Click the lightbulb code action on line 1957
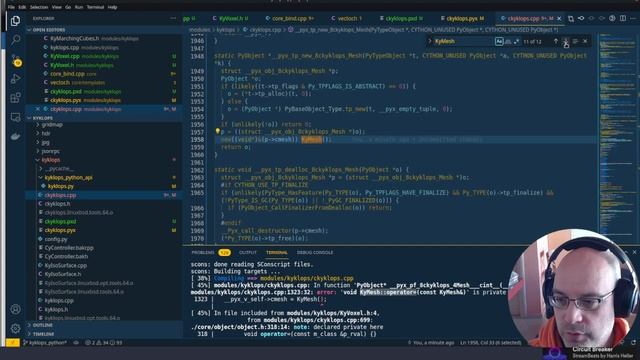This screenshot has height=360, width=640. [218, 131]
